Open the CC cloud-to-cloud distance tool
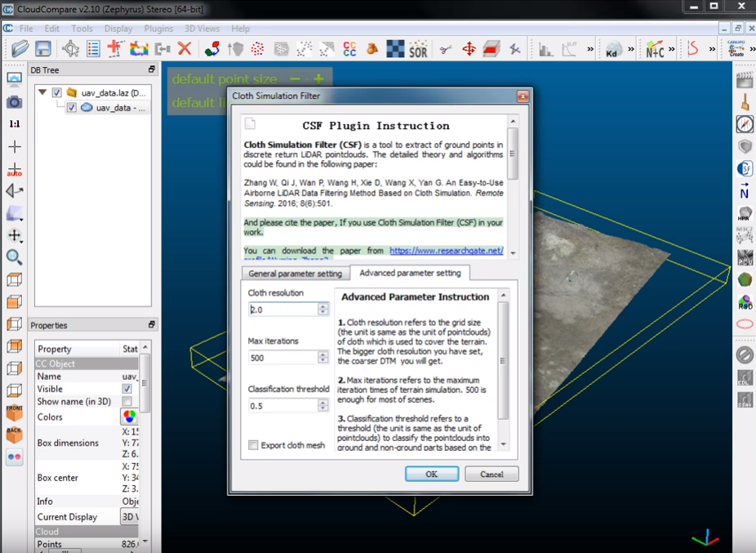 [349, 49]
